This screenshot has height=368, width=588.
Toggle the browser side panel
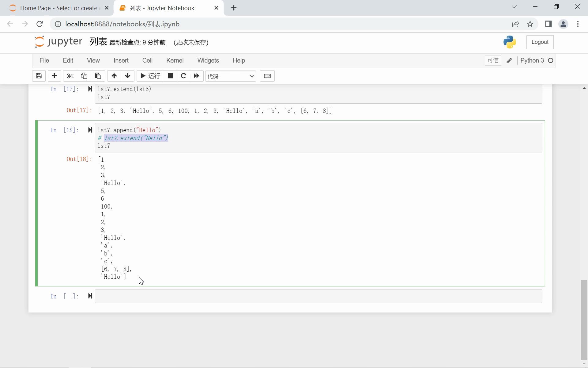coord(548,24)
